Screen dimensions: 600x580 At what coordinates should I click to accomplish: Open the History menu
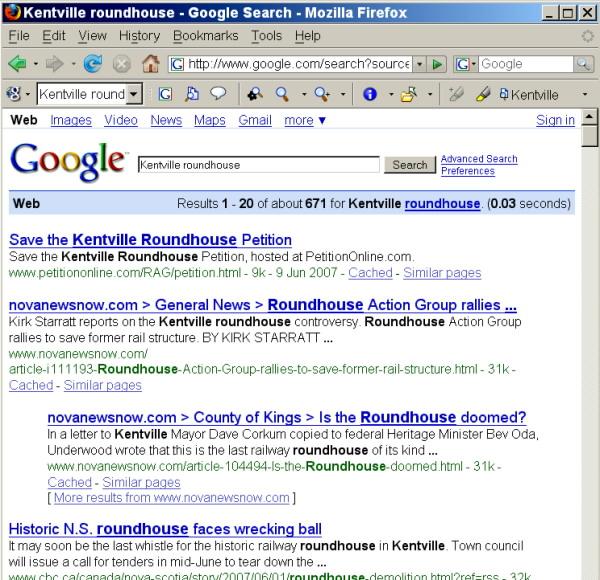point(139,36)
